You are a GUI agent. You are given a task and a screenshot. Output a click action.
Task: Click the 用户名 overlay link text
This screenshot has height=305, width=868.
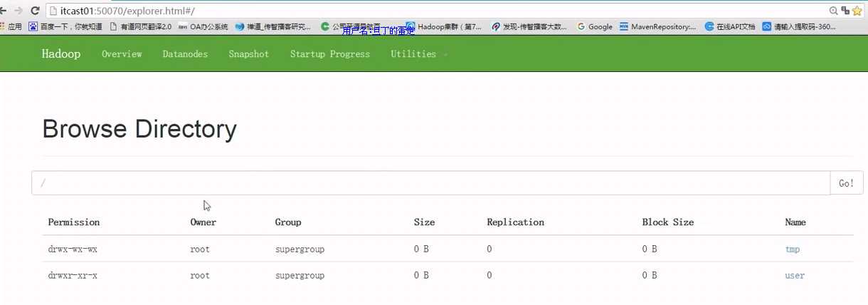(x=379, y=31)
